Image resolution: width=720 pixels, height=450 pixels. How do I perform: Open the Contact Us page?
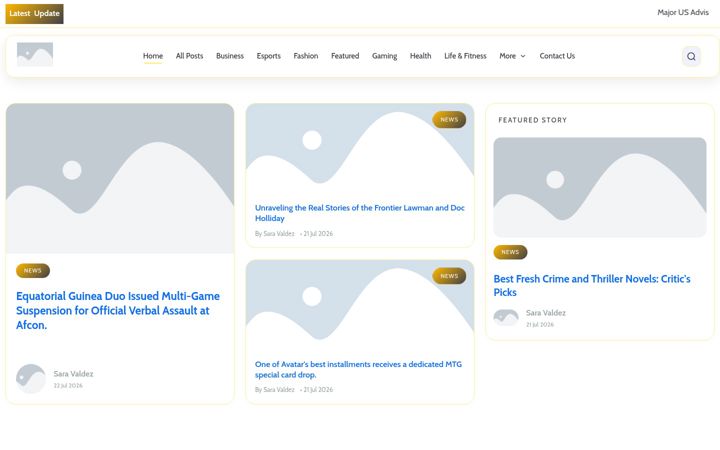[557, 56]
